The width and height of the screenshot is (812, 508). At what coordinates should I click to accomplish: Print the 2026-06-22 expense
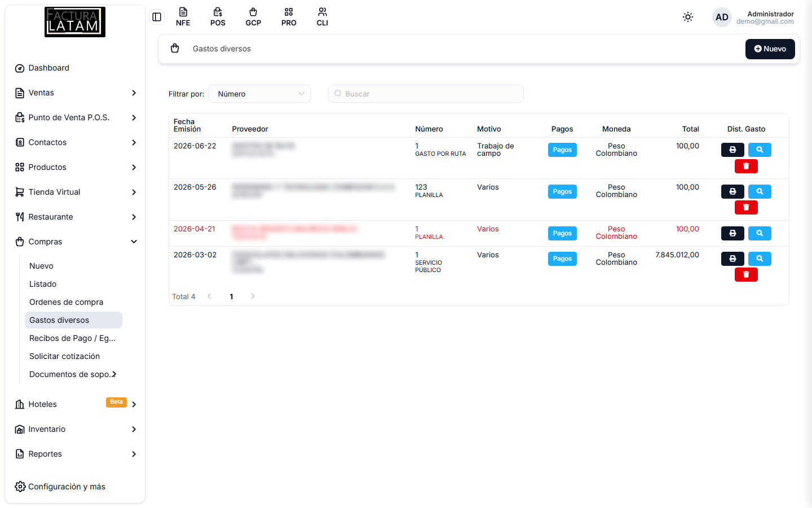point(732,150)
